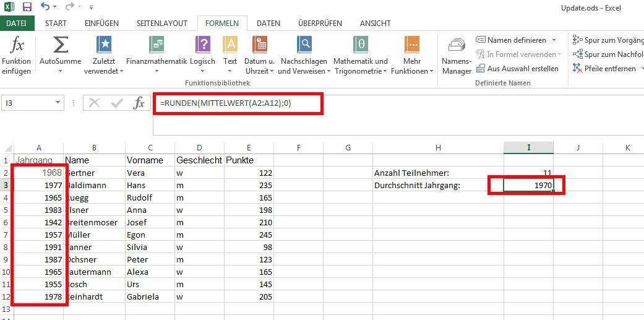Select the Punkte cell with 98
644x320 pixels.
point(249,248)
